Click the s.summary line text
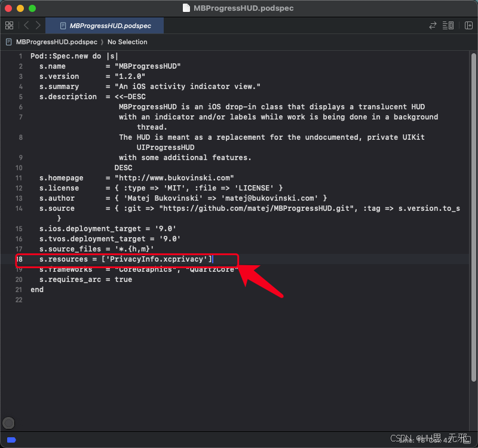This screenshot has height=448, width=478. coord(150,87)
